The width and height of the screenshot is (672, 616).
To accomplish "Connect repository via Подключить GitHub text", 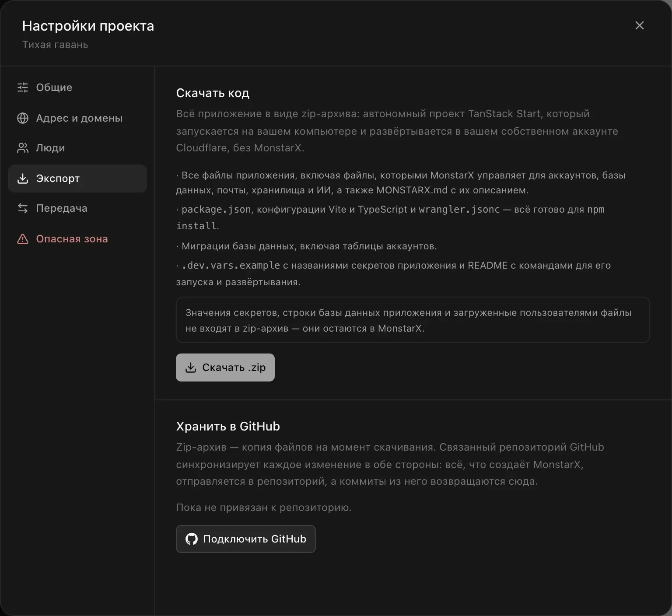I will click(255, 539).
